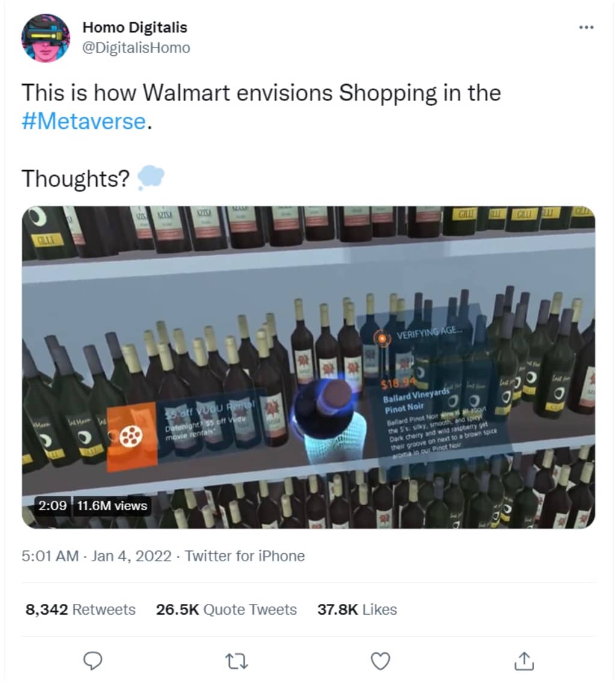Click the Homo Digitalis profile avatar
The width and height of the screenshot is (616, 682).
[45, 38]
